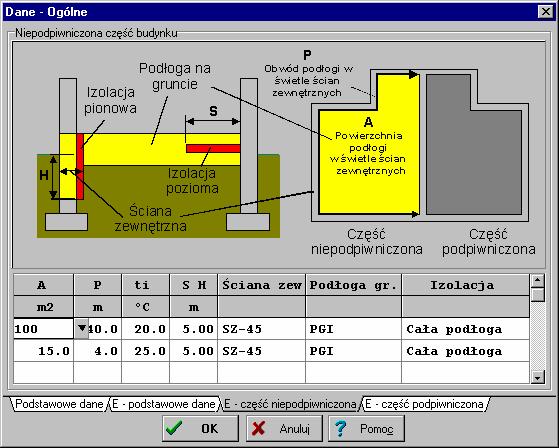Click the empty third row A cell
This screenshot has width=559, height=448.
point(43,372)
